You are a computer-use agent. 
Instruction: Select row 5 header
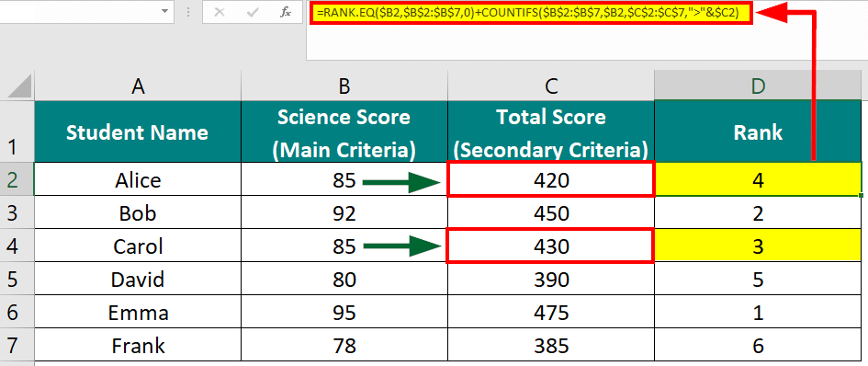17,279
